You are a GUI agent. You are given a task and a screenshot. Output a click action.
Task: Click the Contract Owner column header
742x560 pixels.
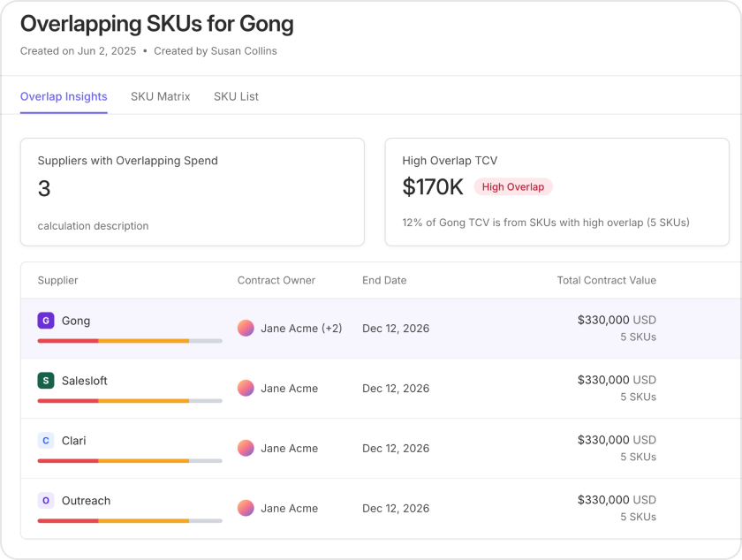(x=276, y=280)
